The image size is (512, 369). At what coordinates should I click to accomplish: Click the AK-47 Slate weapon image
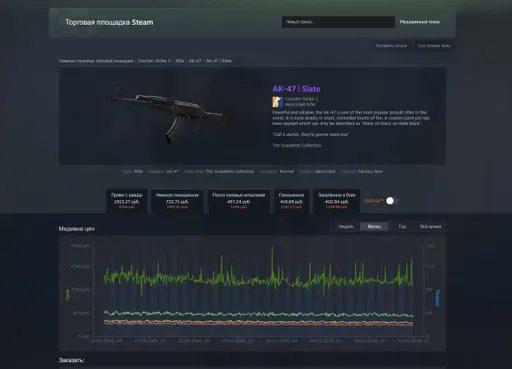(166, 115)
